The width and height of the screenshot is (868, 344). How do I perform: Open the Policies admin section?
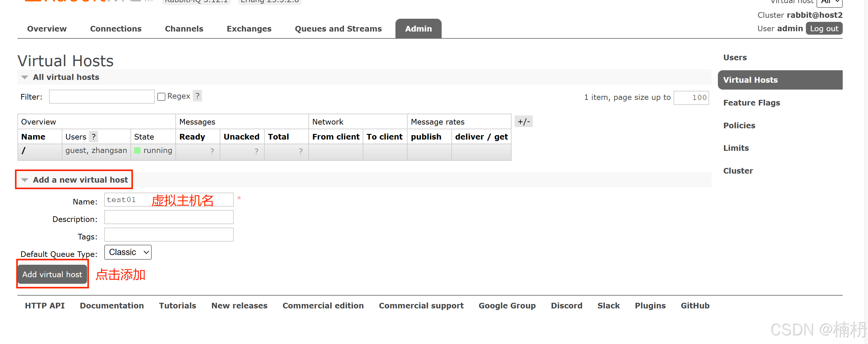tap(739, 125)
